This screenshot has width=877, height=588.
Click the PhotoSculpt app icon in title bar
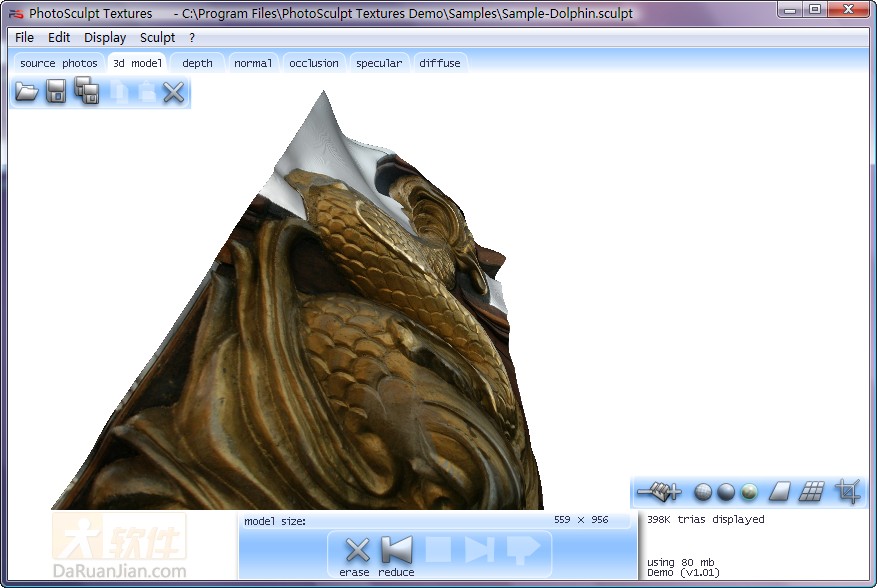coord(16,13)
